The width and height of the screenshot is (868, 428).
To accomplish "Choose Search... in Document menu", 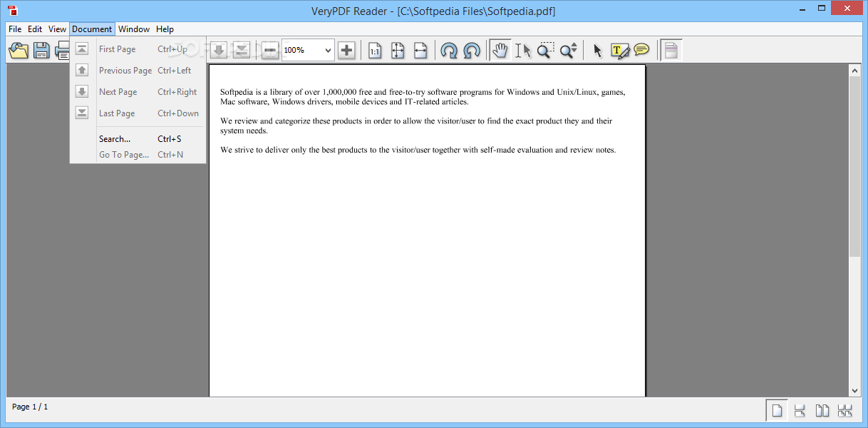I will pos(138,139).
